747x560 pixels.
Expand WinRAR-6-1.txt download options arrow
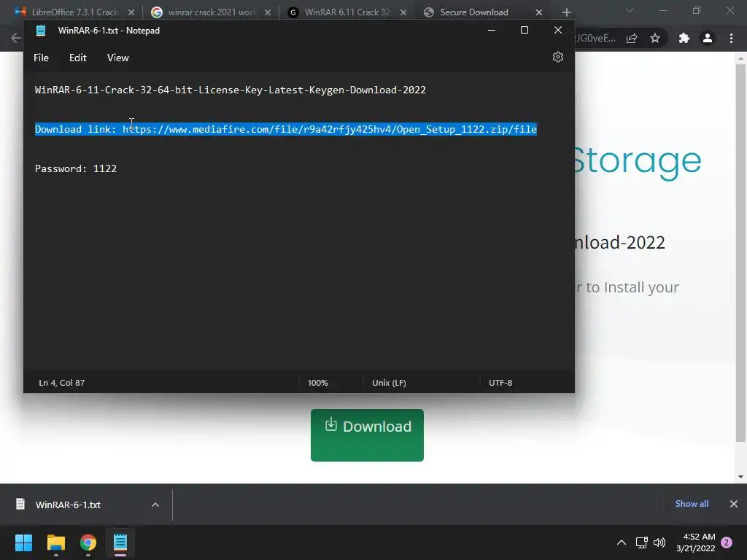tap(155, 505)
